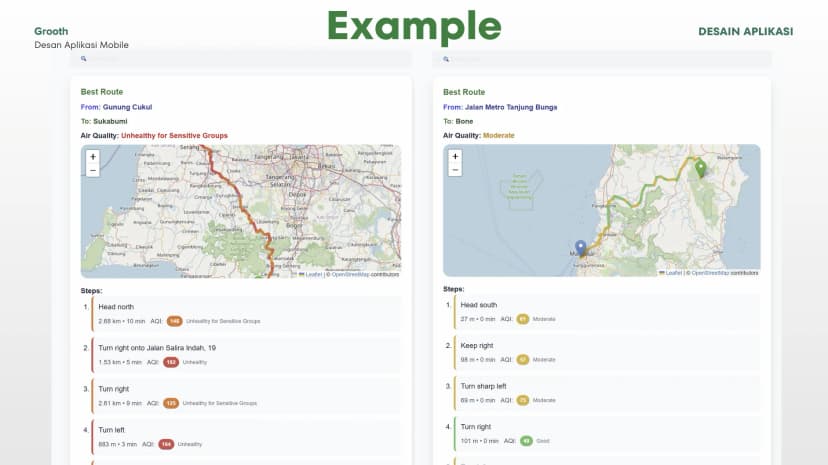Zoom in on the Bone route map
828x465 pixels.
tap(455, 156)
